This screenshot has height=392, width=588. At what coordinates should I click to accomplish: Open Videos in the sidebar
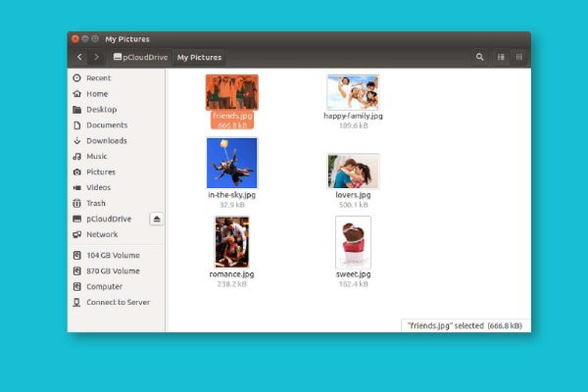pos(117,187)
